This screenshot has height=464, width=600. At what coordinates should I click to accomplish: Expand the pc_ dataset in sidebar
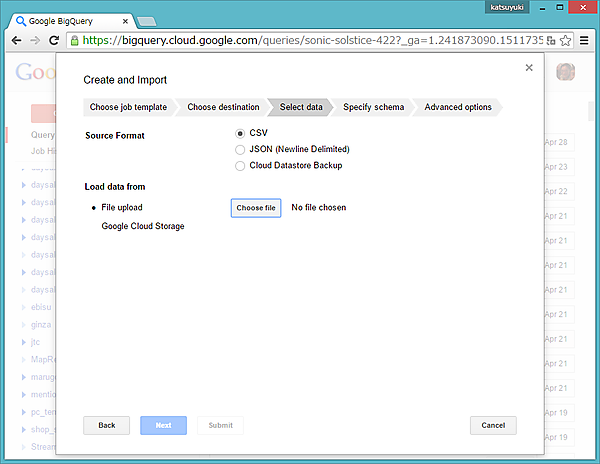tap(23, 412)
